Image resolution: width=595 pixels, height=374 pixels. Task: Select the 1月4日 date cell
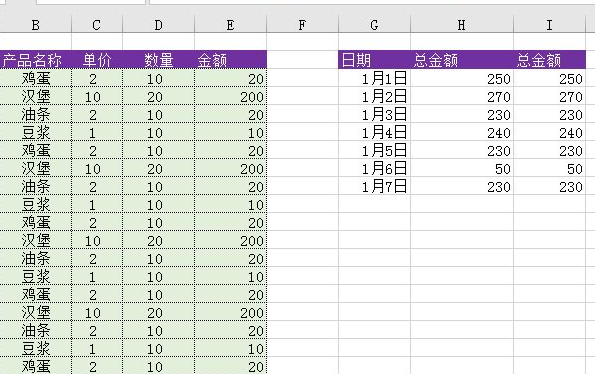pos(374,132)
